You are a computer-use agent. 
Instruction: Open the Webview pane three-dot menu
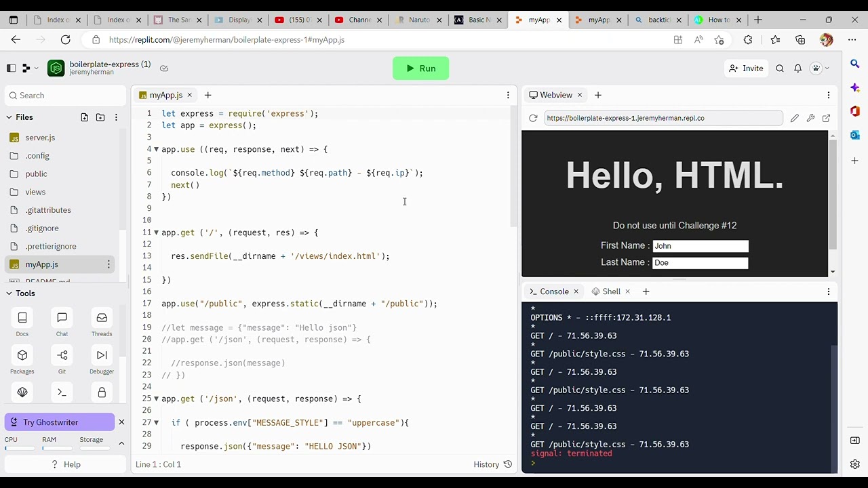tap(828, 95)
